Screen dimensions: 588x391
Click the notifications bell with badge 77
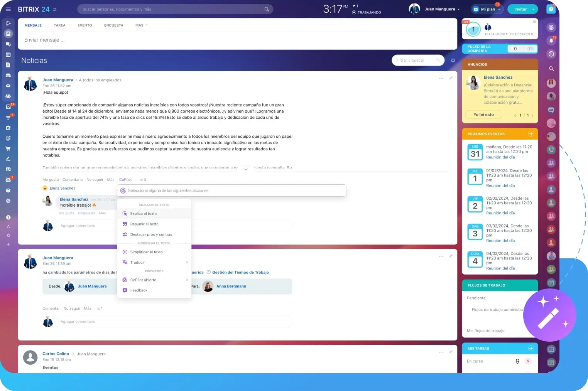(551, 40)
